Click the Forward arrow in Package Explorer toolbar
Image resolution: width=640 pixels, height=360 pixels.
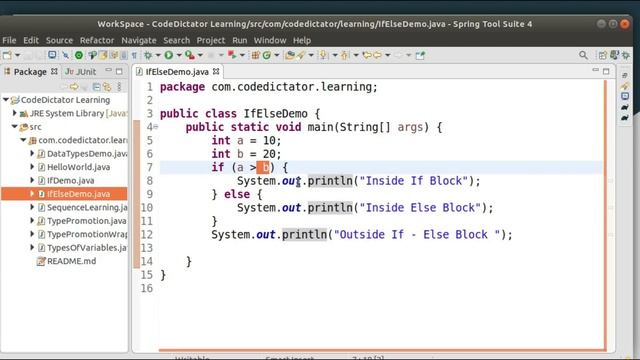tap(74, 87)
